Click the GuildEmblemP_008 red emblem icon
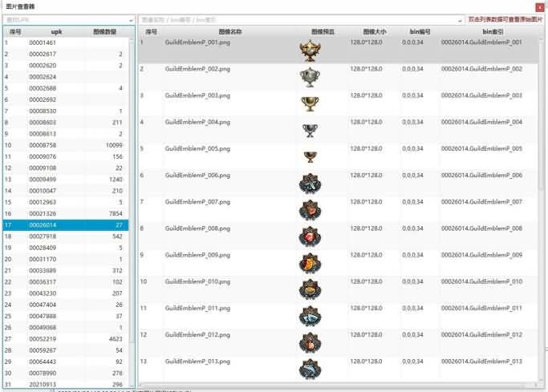 (x=310, y=237)
